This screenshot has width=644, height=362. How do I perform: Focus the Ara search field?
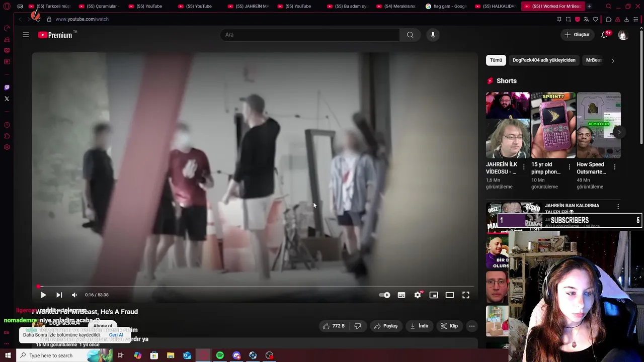click(310, 35)
